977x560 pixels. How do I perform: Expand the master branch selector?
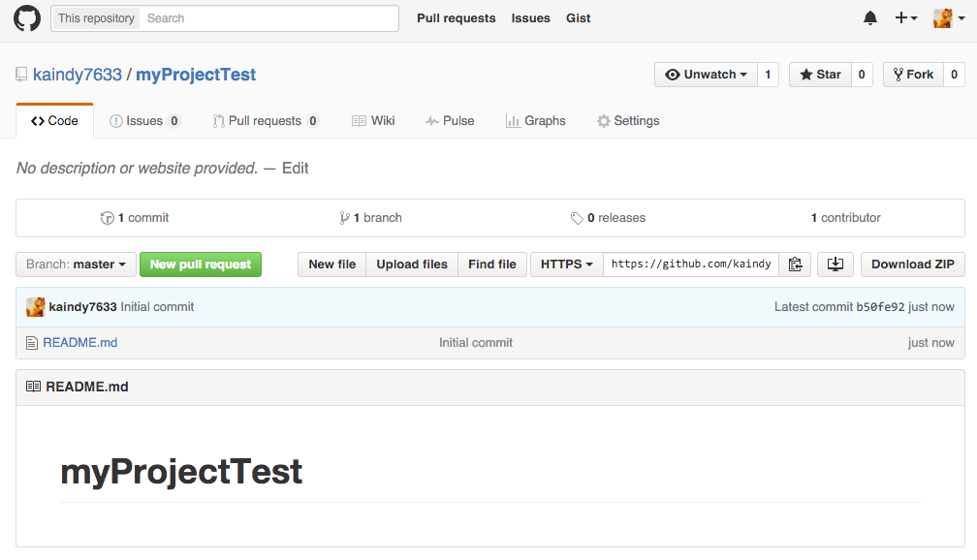tap(77, 264)
